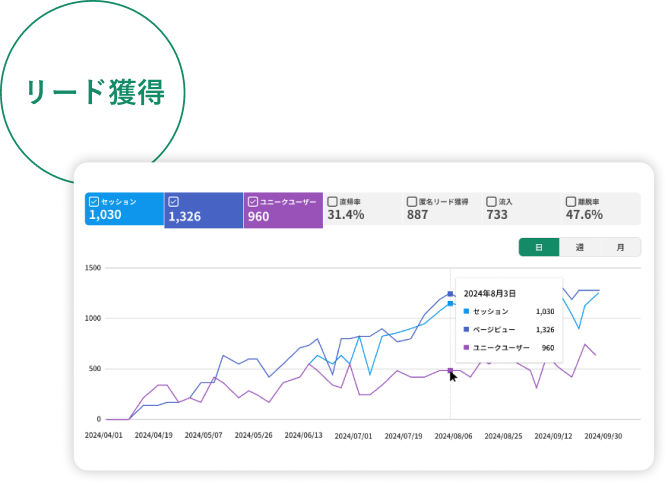Enable the 匿名リード獲得 checkbox
669x485 pixels.
coord(411,201)
